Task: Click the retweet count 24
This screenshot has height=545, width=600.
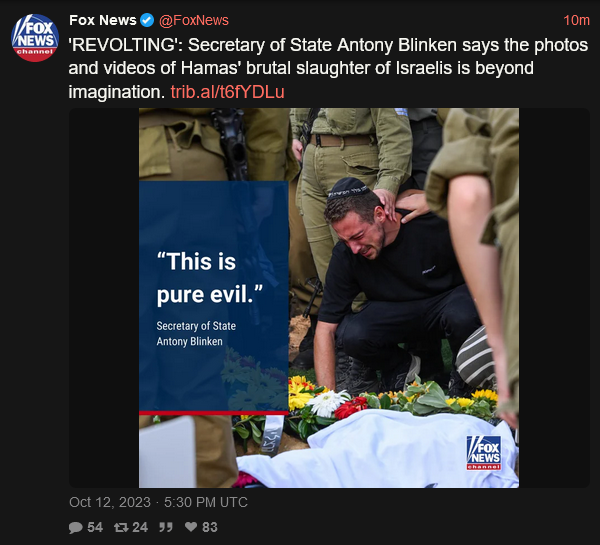Action: pos(140,527)
